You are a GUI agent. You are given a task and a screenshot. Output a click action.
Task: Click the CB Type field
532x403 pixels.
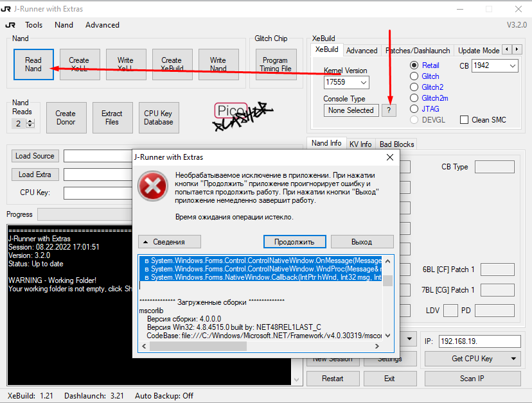click(x=494, y=167)
